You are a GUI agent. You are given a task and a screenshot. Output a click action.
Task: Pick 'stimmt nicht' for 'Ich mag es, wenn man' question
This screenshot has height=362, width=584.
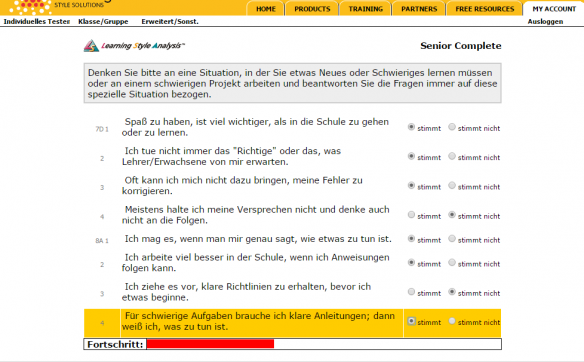[x=452, y=239]
